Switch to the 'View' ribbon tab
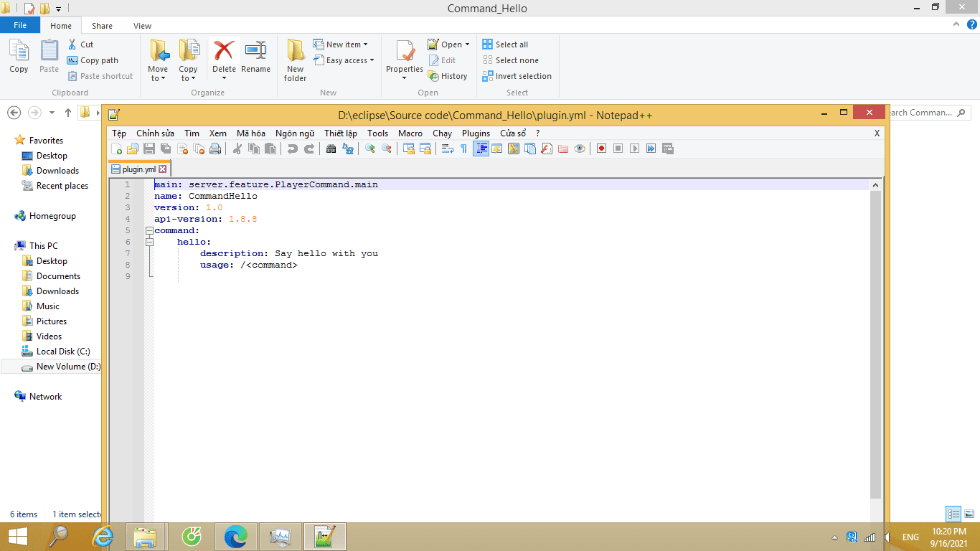This screenshot has height=551, width=980. pos(142,26)
